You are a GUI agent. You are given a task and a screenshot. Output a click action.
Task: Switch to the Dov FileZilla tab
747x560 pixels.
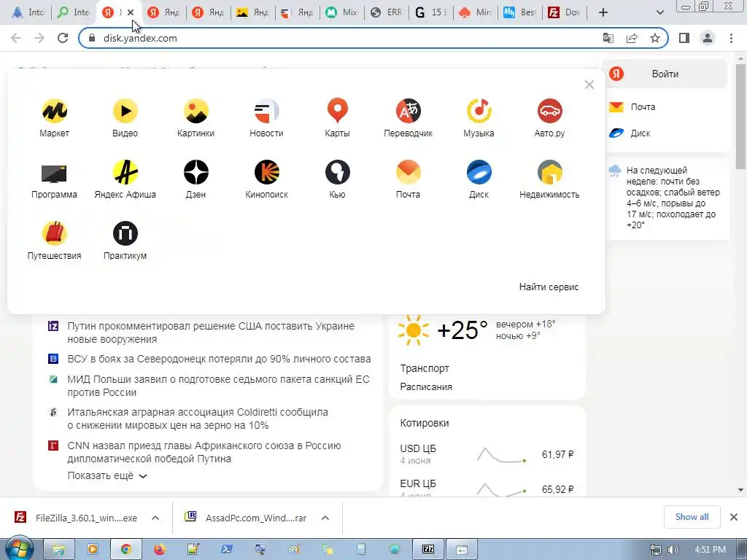[564, 12]
